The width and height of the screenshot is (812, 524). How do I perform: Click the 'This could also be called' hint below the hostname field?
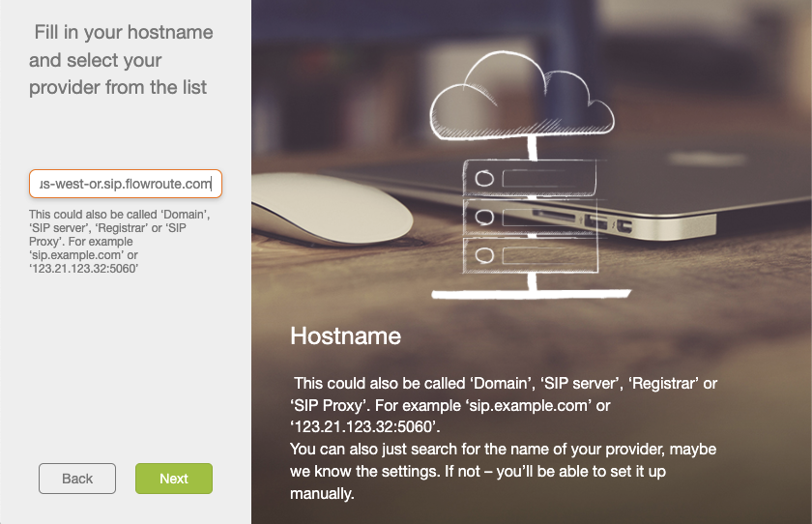[120, 242]
